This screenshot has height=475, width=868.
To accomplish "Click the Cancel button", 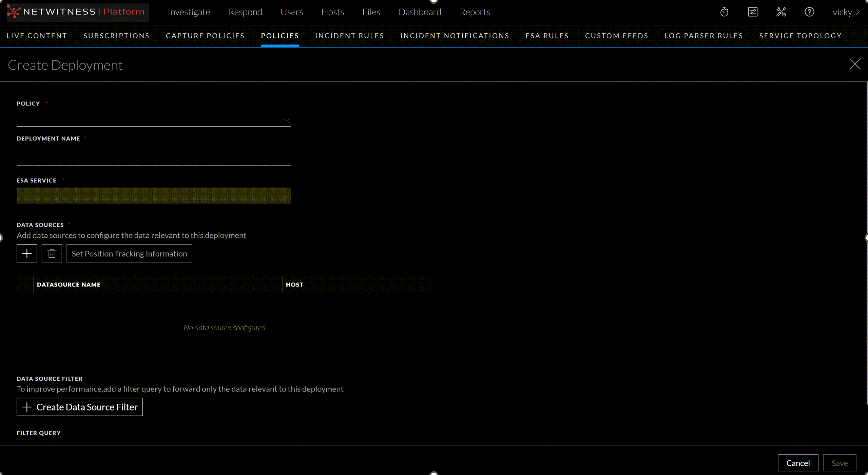I will pos(798,462).
